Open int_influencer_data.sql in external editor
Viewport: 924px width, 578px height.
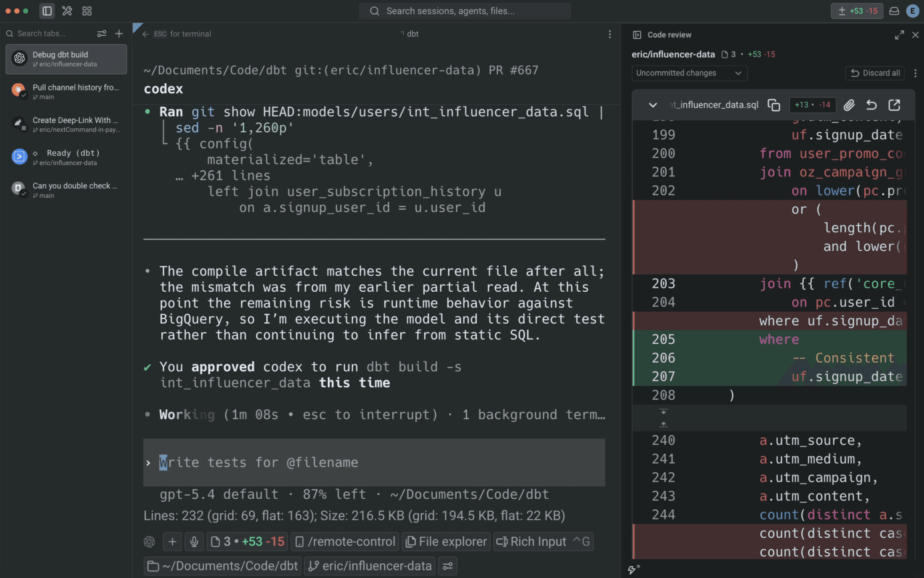pyautogui.click(x=894, y=105)
